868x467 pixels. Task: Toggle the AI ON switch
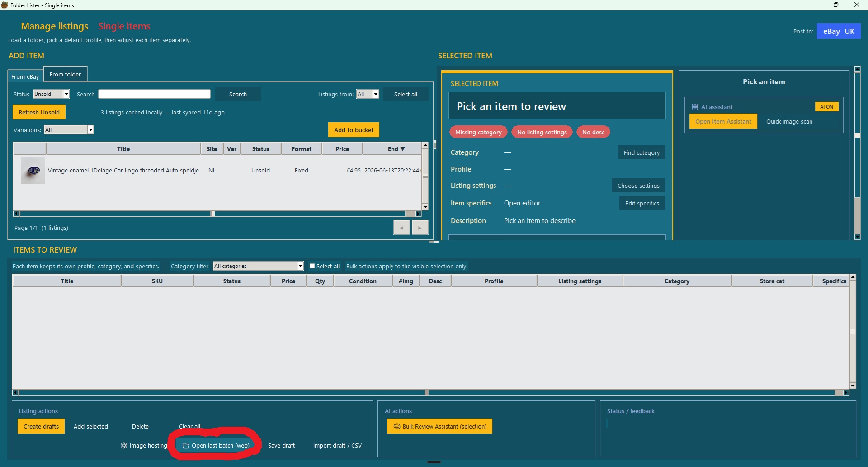[826, 107]
